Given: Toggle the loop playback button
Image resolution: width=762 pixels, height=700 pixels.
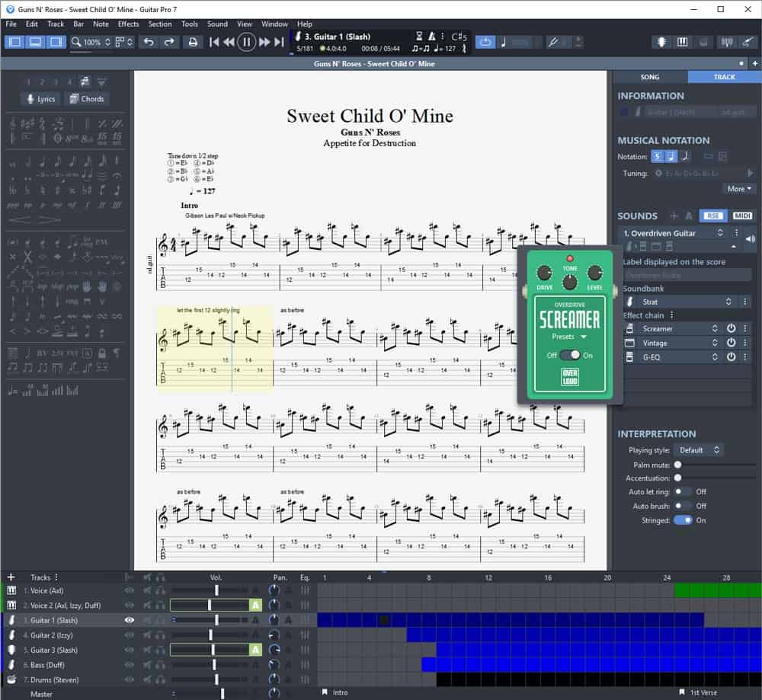Looking at the screenshot, I should [x=485, y=42].
